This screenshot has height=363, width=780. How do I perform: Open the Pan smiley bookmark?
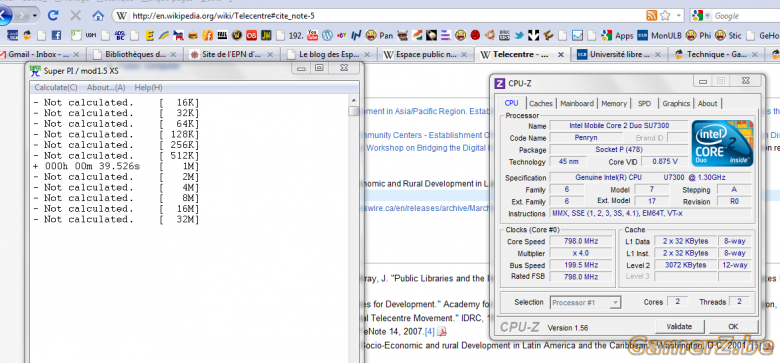(x=379, y=35)
